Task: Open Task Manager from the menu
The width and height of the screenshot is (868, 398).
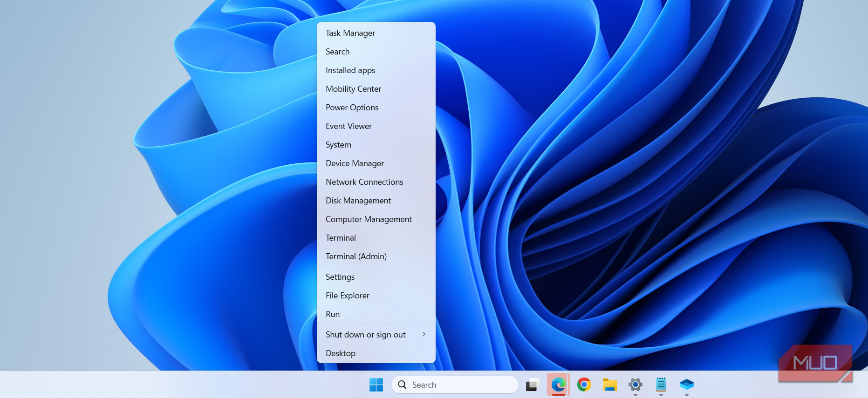Action: [x=376, y=33]
